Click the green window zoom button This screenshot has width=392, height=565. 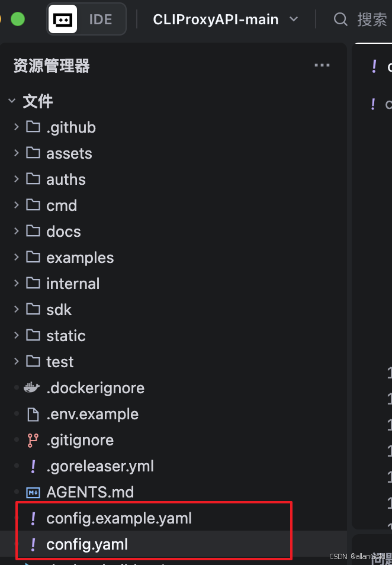18,19
